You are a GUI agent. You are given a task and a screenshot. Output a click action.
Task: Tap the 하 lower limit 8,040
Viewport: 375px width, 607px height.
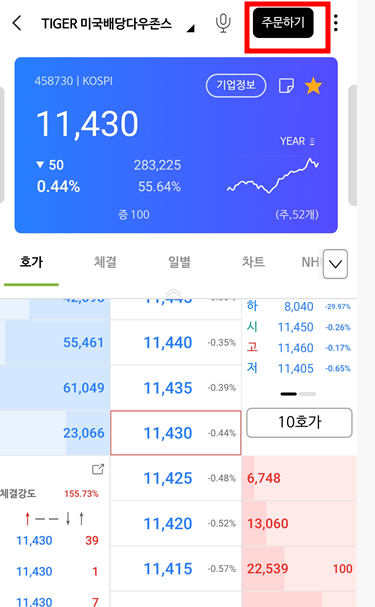299,307
